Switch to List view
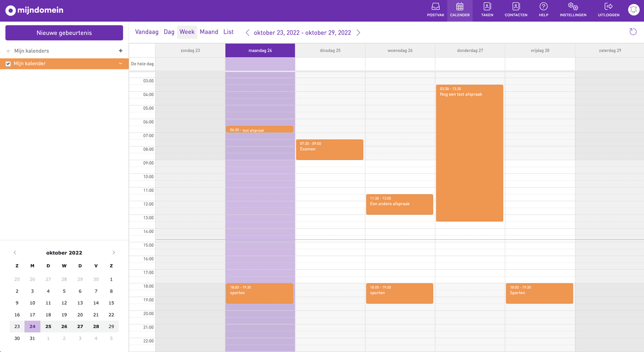Screen dimensions: 644x352 tap(229, 32)
